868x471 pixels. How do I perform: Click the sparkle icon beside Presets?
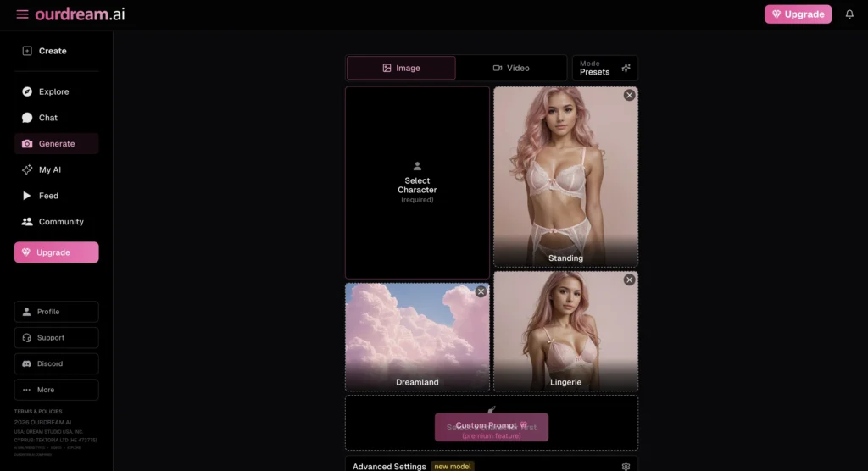pyautogui.click(x=626, y=68)
